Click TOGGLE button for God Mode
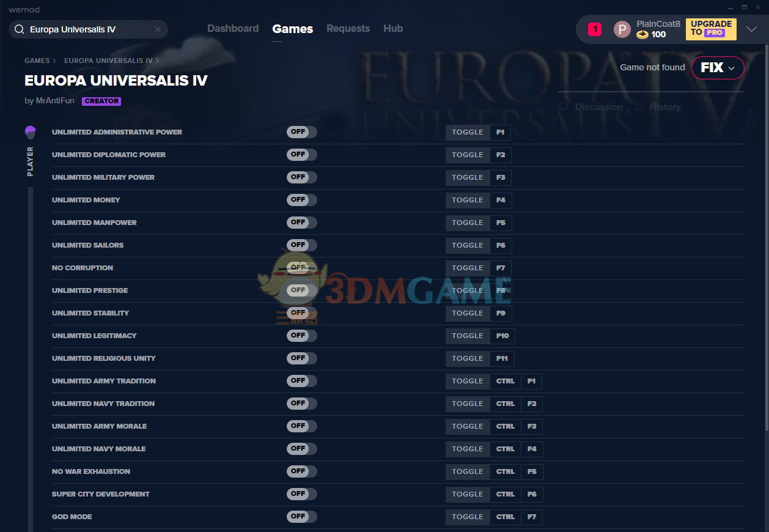769x532 pixels. point(468,517)
